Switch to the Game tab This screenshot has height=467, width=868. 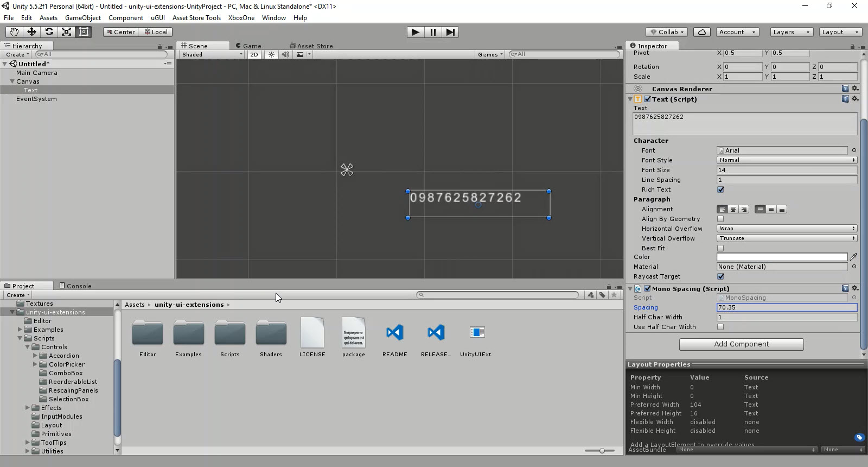coord(248,46)
